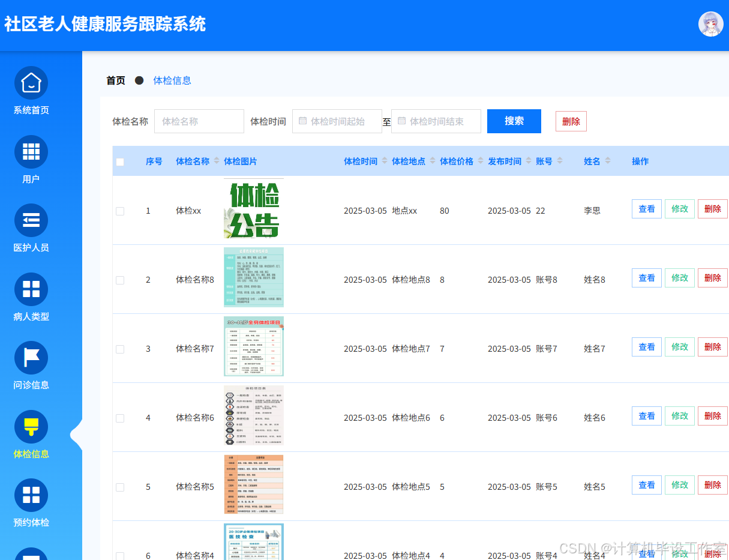Sort by 账号 column arrows

click(560, 161)
